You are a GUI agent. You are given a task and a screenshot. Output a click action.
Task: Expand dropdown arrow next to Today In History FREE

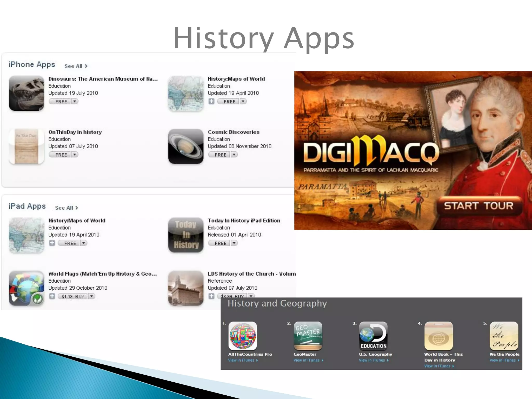coord(234,243)
